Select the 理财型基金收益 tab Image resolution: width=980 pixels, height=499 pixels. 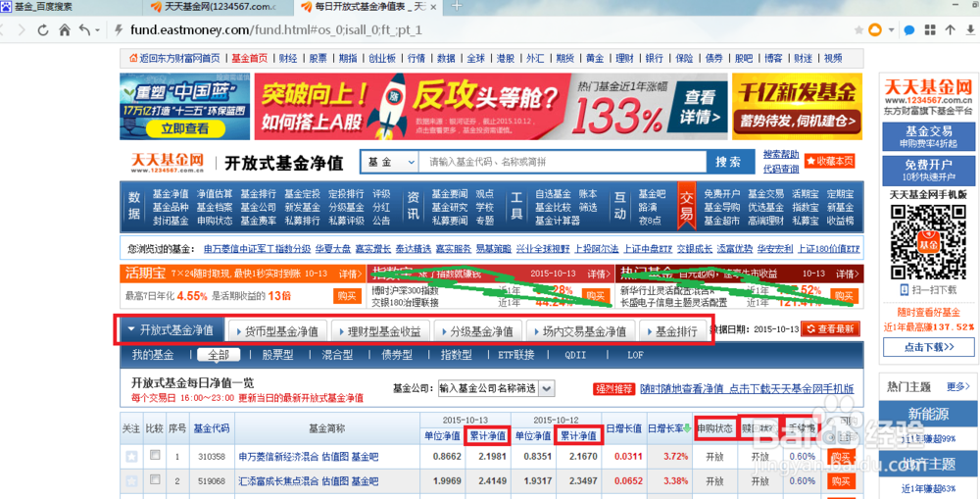point(380,330)
